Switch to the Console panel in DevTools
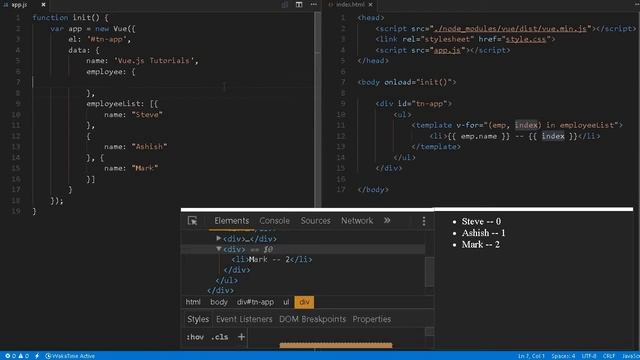640x360 pixels. (x=274, y=221)
